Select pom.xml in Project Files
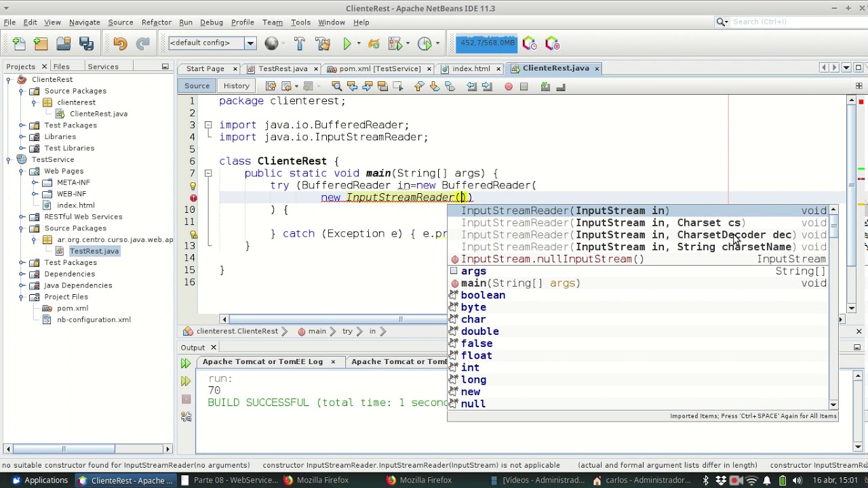868x488 pixels. coord(73,308)
